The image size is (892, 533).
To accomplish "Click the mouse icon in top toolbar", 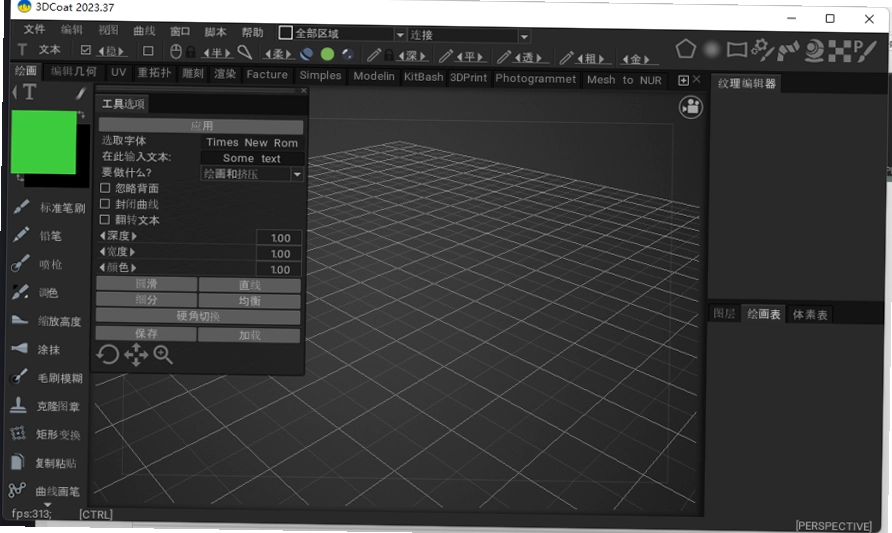I will pyautogui.click(x=176, y=52).
